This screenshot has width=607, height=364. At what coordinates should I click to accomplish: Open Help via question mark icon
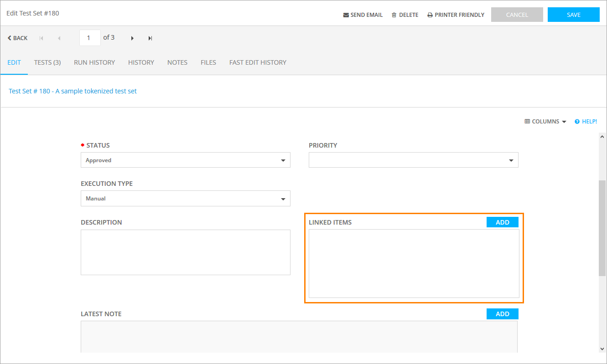(x=577, y=122)
